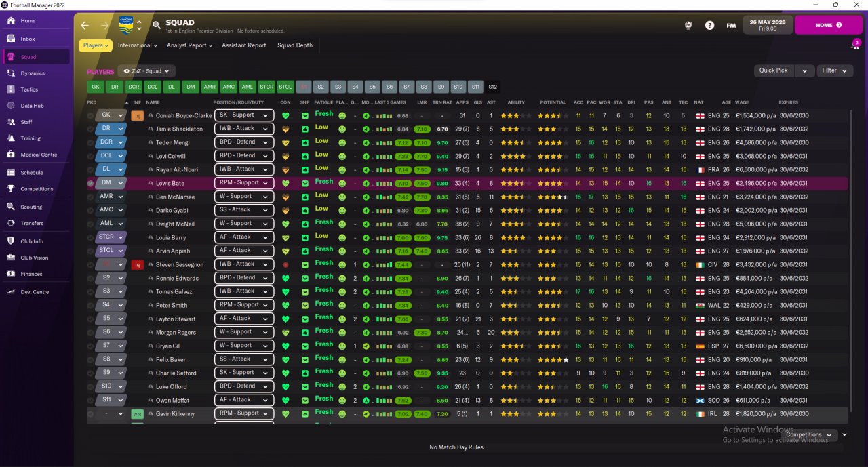Switch to Assistant Report tab
868x467 pixels.
coord(244,45)
